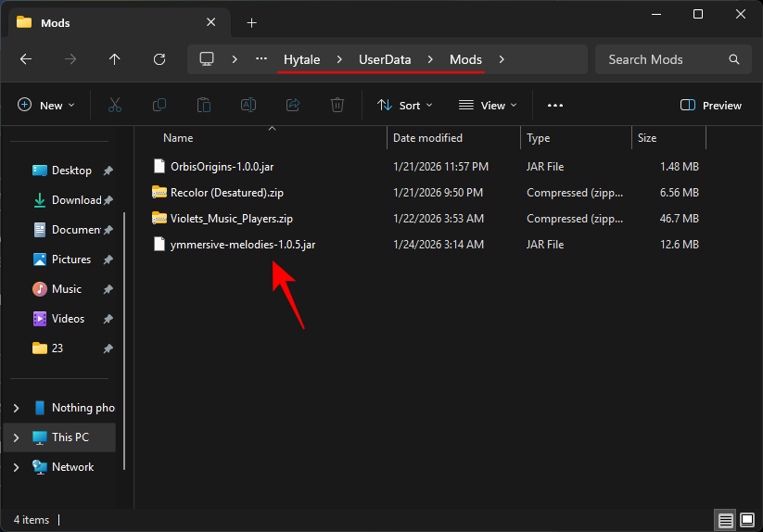
Task: Click the Copy icon in toolbar
Action: tap(159, 106)
